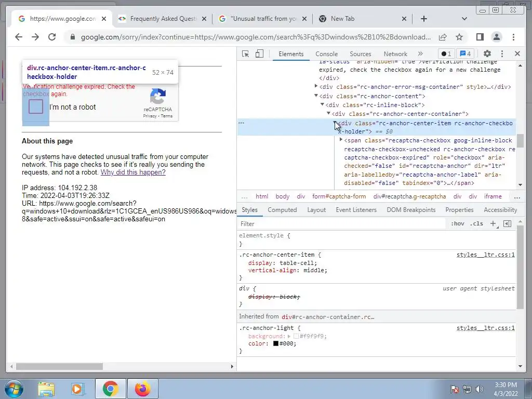Screen dimensions: 532x399
Task: Toggle the :hov element state button
Action: pyautogui.click(x=457, y=223)
